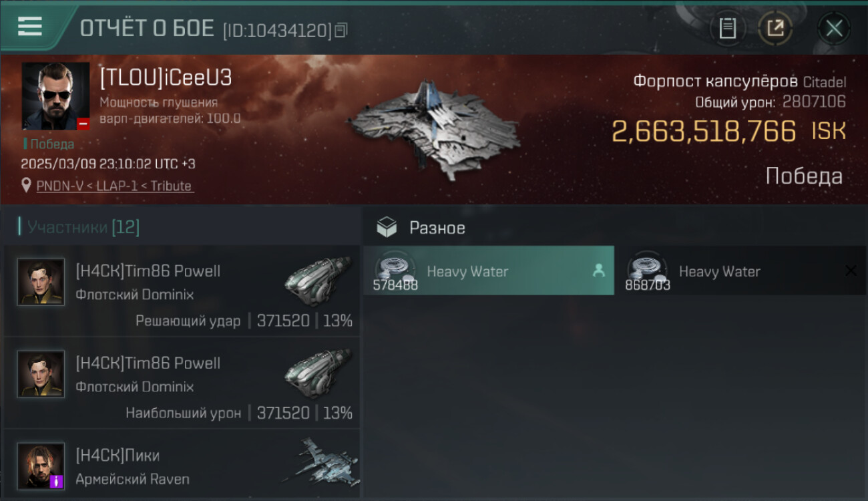868x501 pixels.
Task: Open iCeeU3 pilot portrait
Action: point(56,96)
